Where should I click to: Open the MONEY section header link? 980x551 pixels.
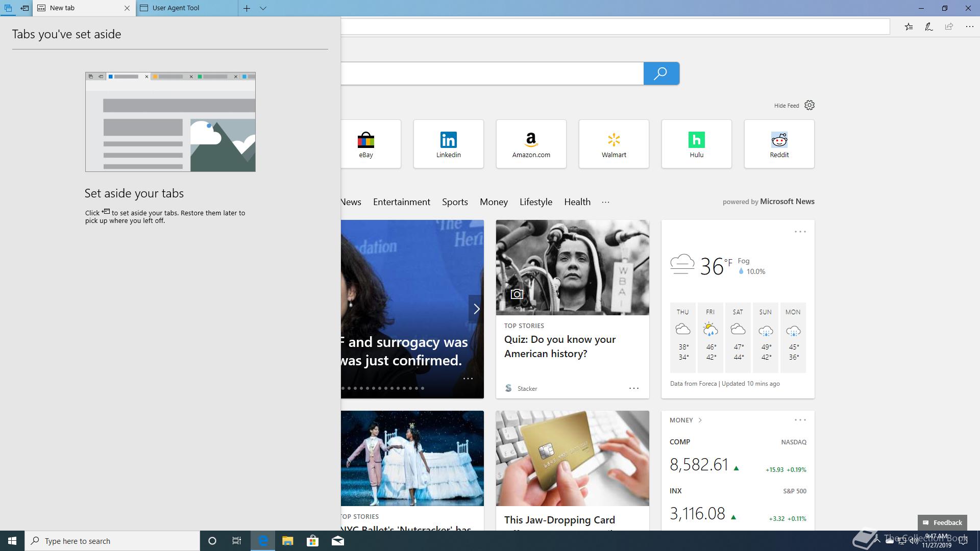[686, 420]
